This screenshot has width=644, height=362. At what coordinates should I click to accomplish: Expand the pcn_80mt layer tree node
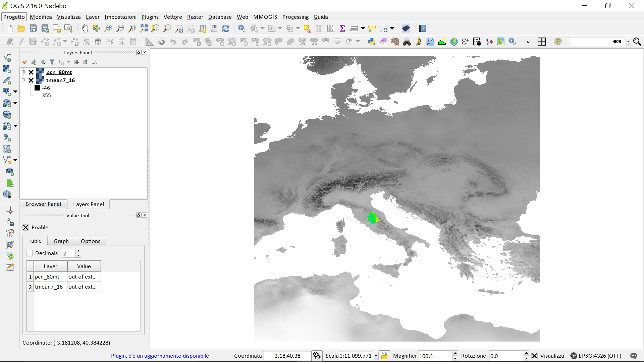23,72
